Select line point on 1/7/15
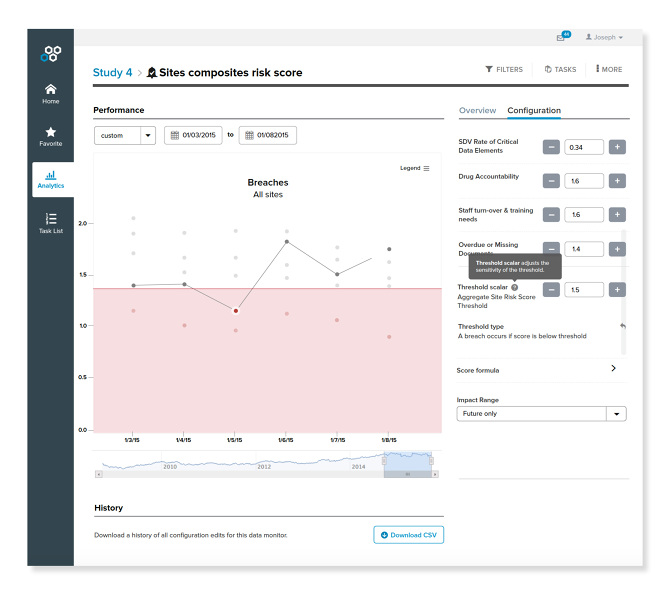The height and width of the screenshot is (598, 670). point(337,274)
